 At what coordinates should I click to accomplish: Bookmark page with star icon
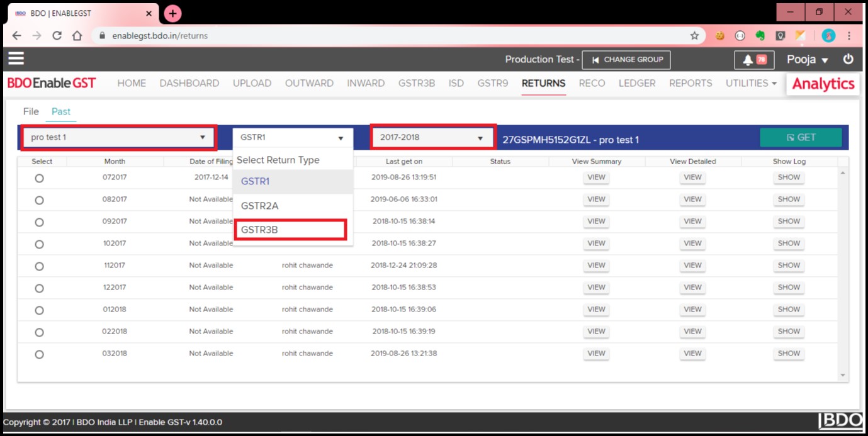pyautogui.click(x=694, y=36)
